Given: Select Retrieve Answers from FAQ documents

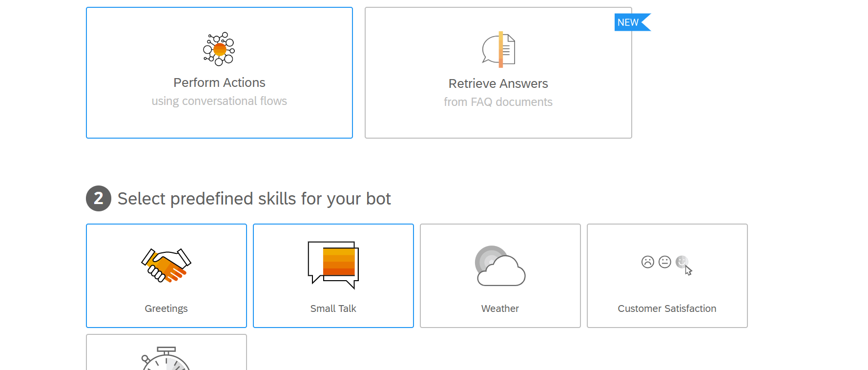Looking at the screenshot, I should point(498,73).
